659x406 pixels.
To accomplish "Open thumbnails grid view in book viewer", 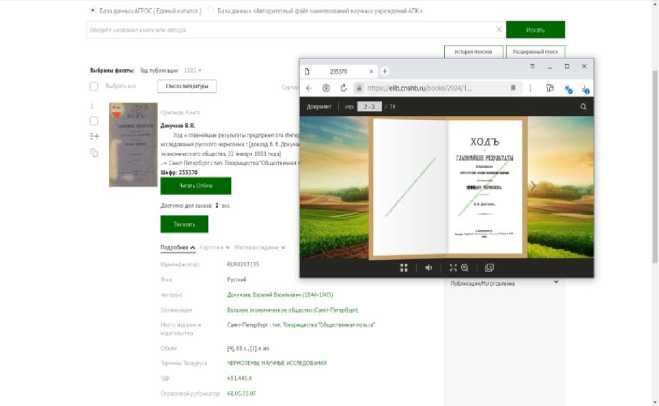I will point(404,267).
